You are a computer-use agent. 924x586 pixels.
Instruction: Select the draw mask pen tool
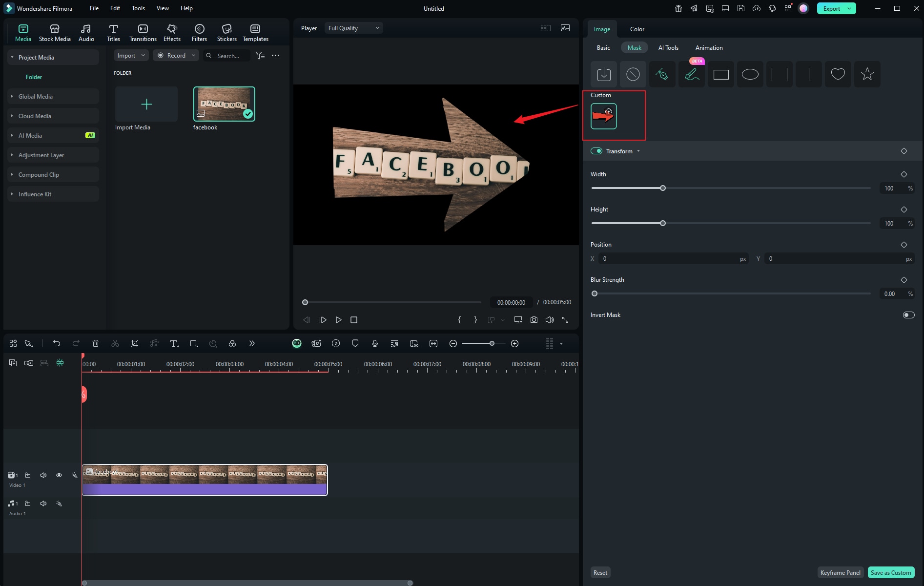click(662, 74)
